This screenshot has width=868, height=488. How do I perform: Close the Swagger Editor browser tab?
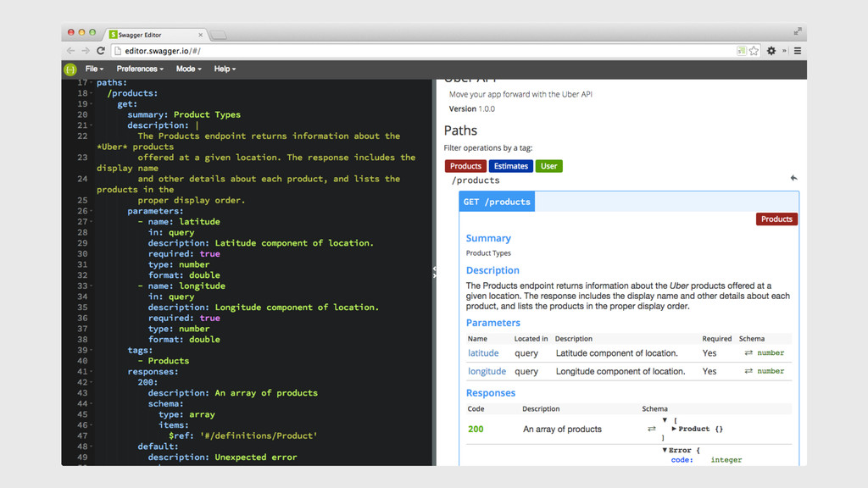click(201, 35)
